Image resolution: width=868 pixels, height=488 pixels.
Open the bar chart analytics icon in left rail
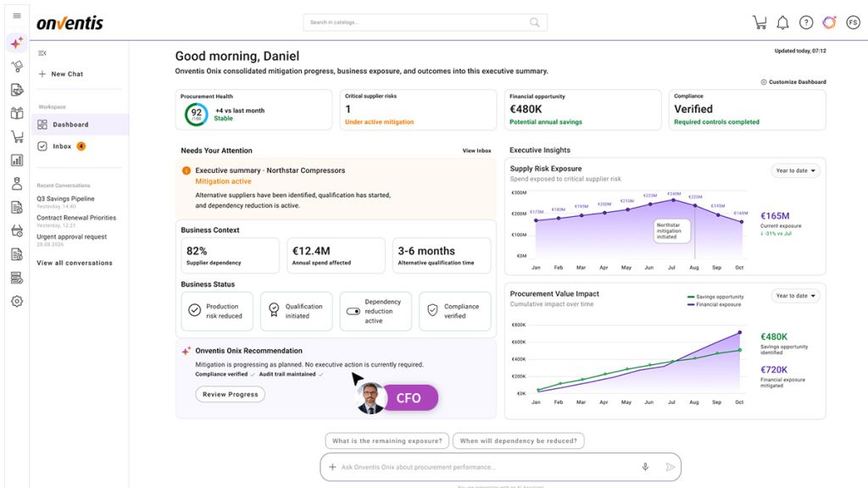pos(17,160)
